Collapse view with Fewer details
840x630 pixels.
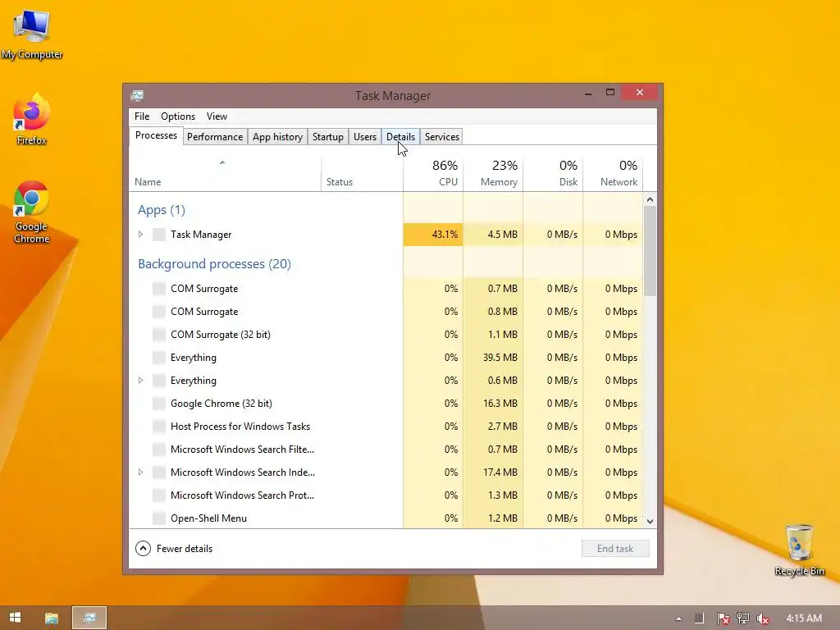(174, 549)
